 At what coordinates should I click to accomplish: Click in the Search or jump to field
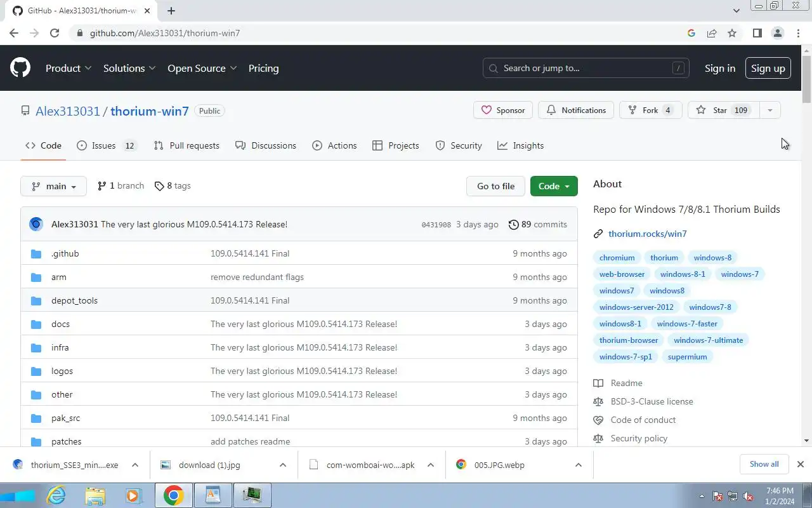[586, 68]
